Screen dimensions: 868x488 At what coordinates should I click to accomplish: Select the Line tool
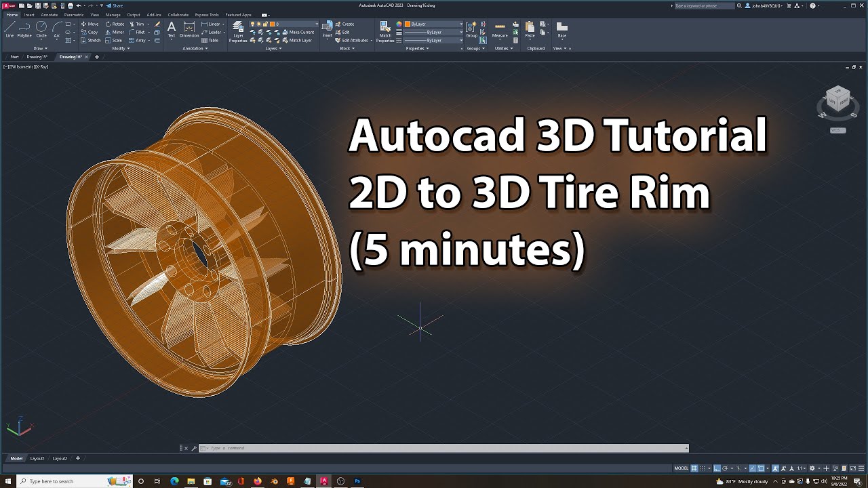9,29
